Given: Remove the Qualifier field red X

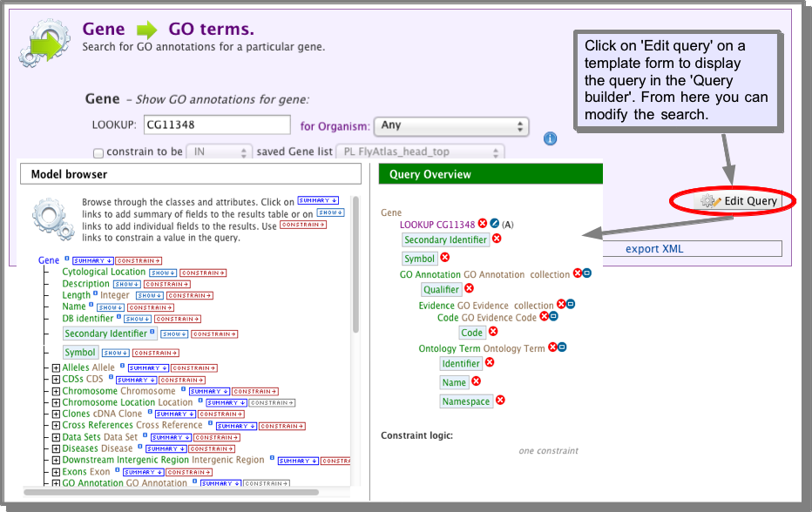Looking at the screenshot, I should click(x=470, y=288).
